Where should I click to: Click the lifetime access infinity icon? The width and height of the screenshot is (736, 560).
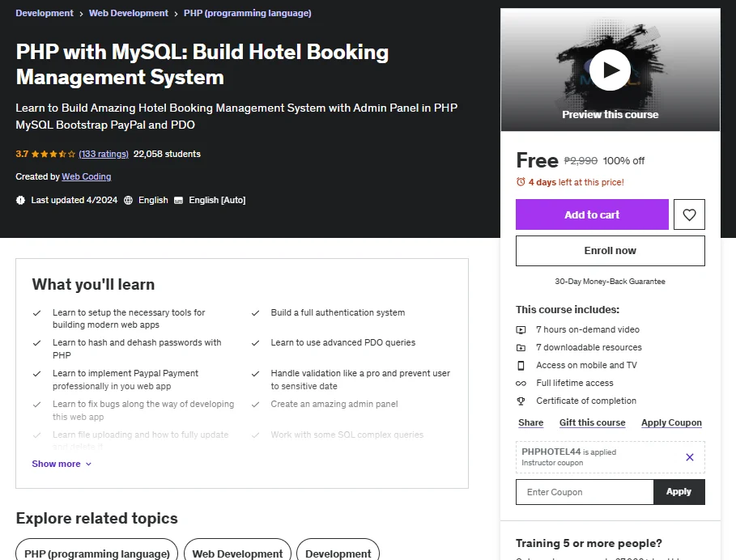[x=521, y=384]
